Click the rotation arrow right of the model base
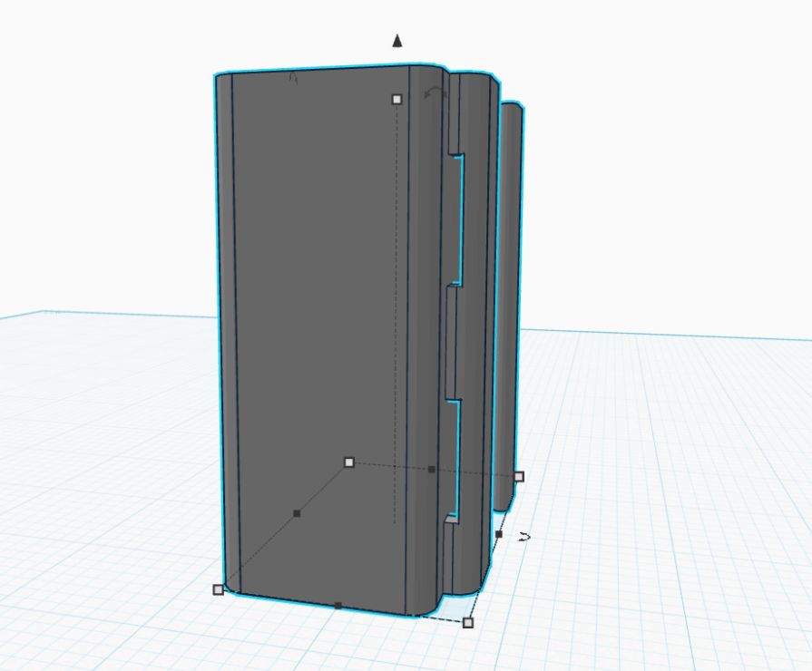Image resolution: width=812 pixels, height=671 pixels. (x=523, y=537)
